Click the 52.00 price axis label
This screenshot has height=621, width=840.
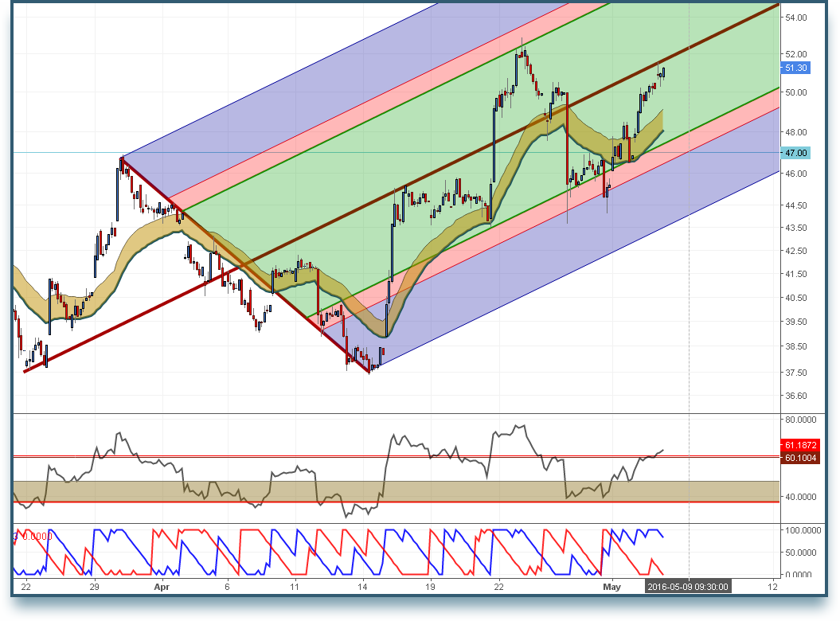click(796, 54)
